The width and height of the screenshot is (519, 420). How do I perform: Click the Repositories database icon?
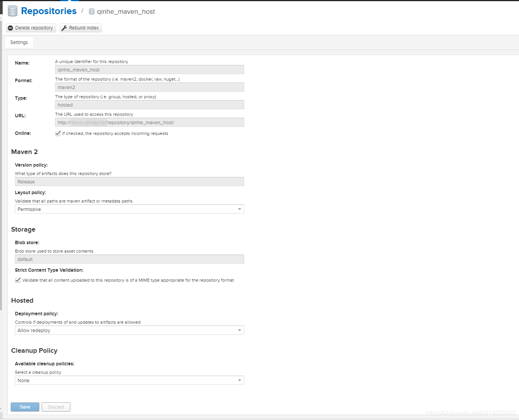click(x=13, y=11)
